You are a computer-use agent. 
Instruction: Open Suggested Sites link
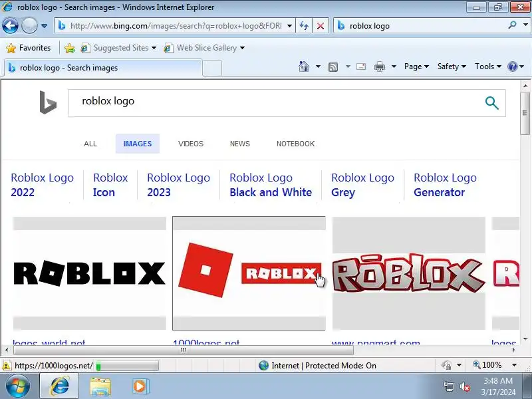click(x=118, y=48)
